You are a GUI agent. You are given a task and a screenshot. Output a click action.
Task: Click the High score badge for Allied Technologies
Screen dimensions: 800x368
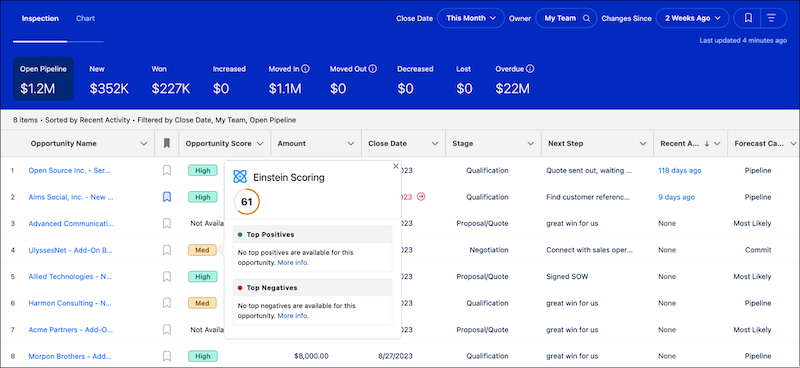pyautogui.click(x=203, y=277)
